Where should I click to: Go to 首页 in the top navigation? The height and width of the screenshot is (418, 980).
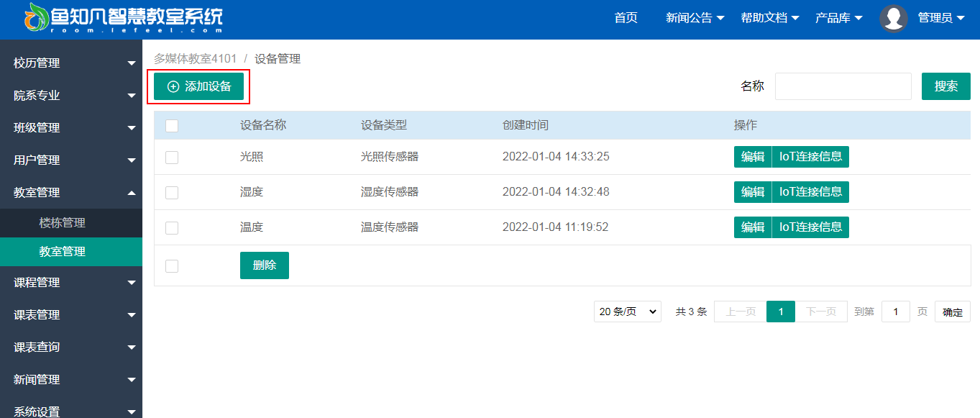626,18
